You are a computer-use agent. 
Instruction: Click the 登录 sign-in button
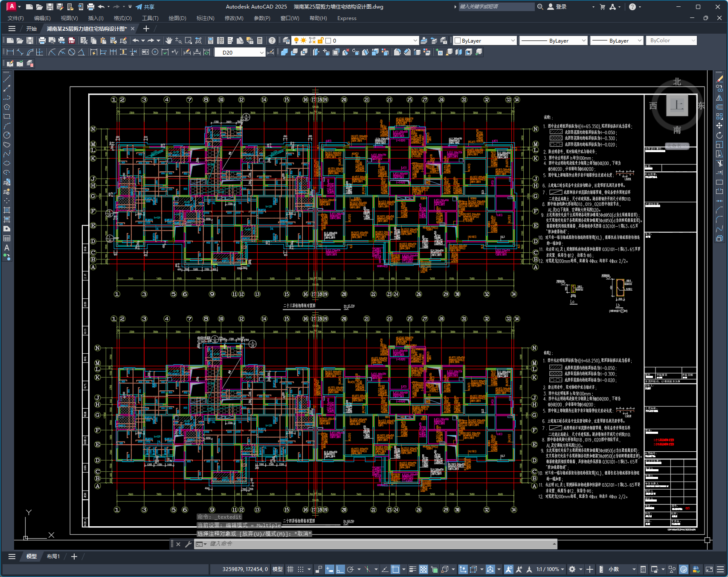coord(557,7)
